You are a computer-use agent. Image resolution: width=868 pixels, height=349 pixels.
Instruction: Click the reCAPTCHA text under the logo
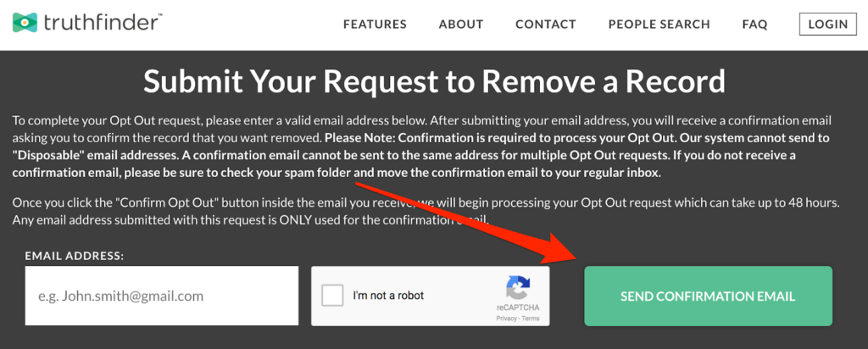pyautogui.click(x=520, y=308)
